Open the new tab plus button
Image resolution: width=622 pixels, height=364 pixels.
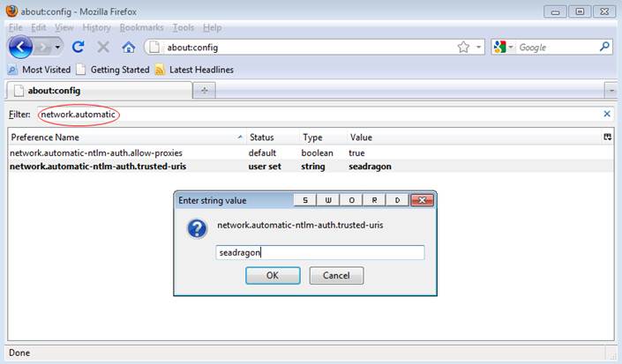tap(205, 90)
